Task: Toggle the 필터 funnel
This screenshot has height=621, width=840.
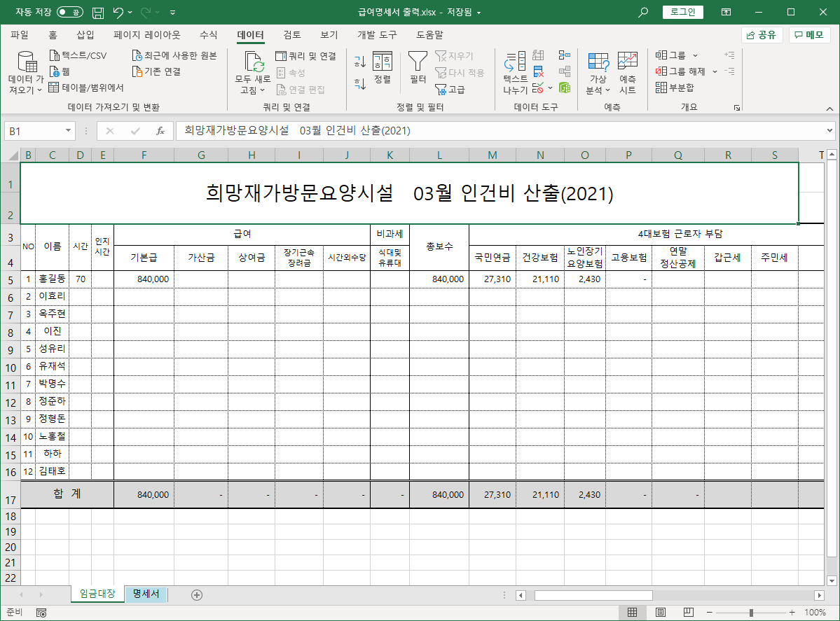Action: point(418,67)
